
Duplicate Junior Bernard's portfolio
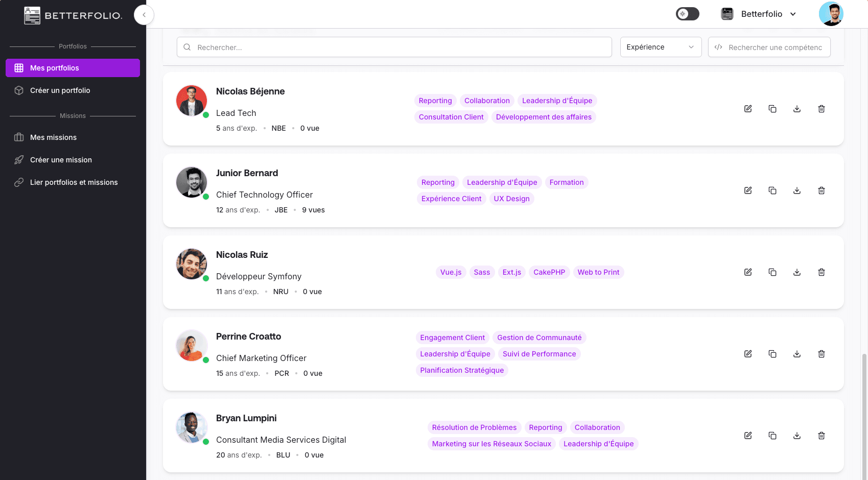pyautogui.click(x=772, y=190)
